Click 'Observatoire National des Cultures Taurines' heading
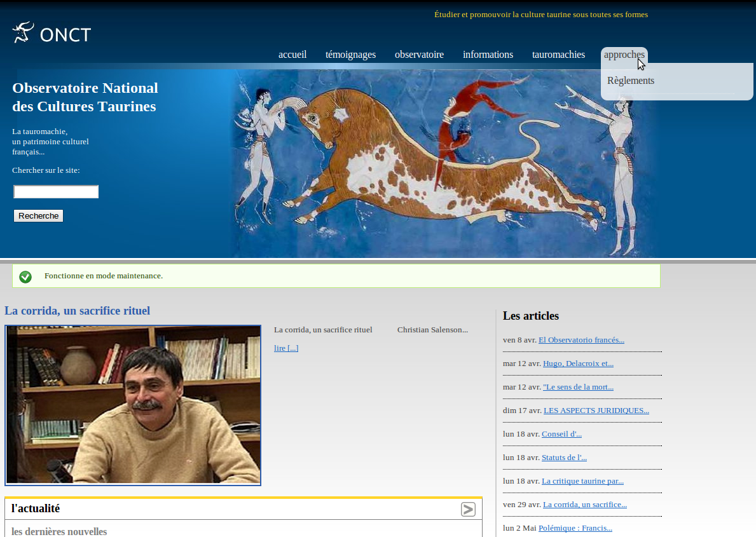The image size is (756, 537). pos(85,97)
